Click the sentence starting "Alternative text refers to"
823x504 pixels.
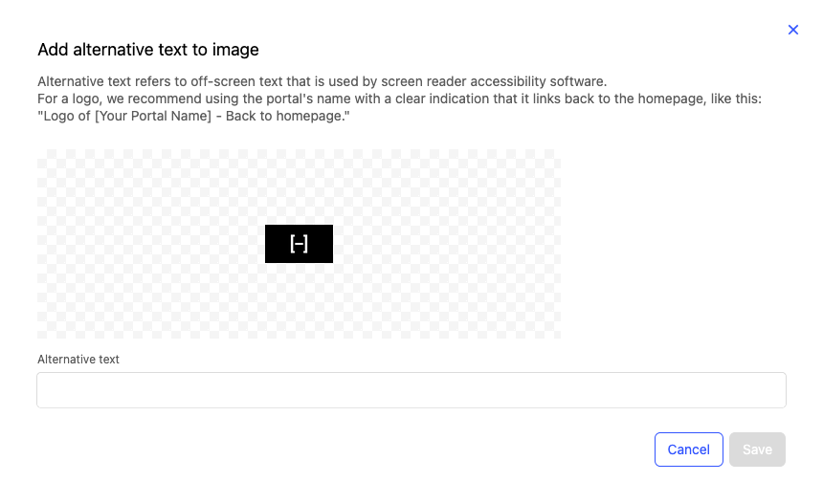click(322, 81)
